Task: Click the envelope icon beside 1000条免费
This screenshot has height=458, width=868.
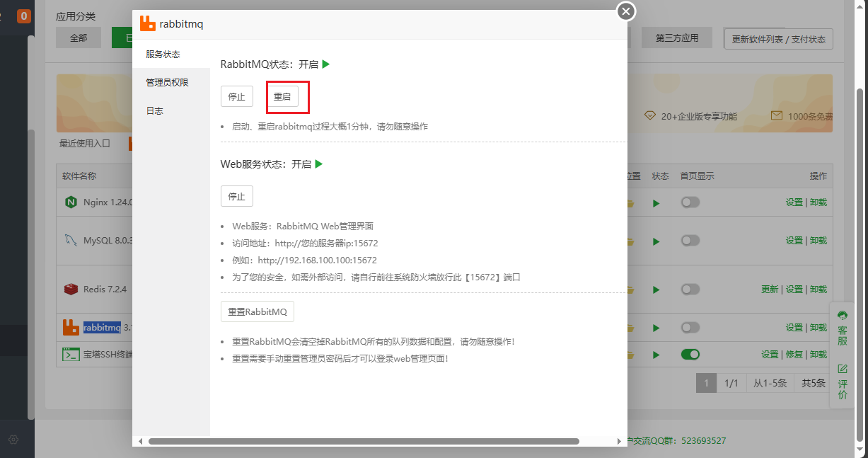Action: click(x=777, y=115)
